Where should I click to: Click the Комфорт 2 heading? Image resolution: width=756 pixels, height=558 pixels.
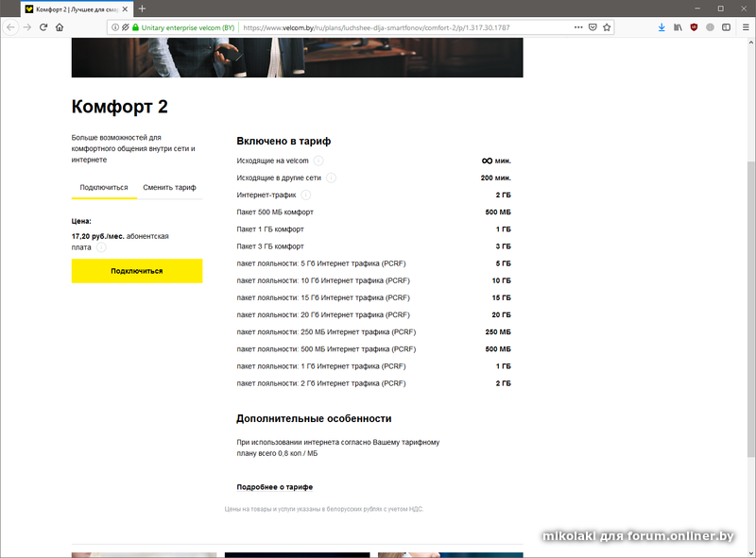pos(120,107)
